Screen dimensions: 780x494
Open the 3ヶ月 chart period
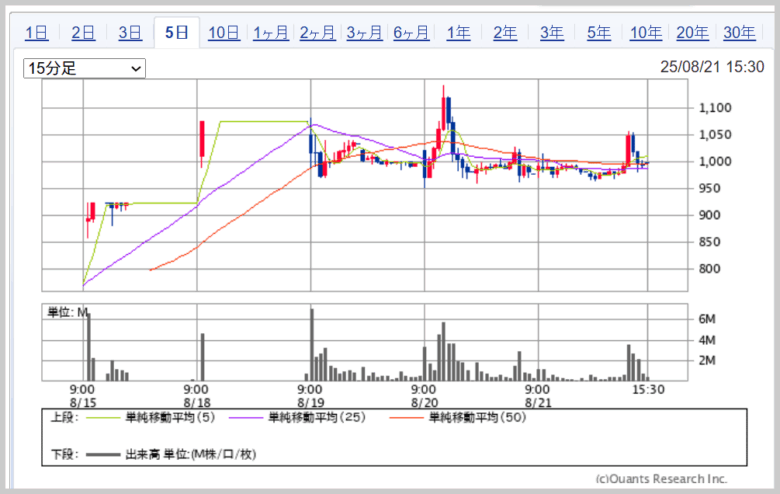coord(364,33)
